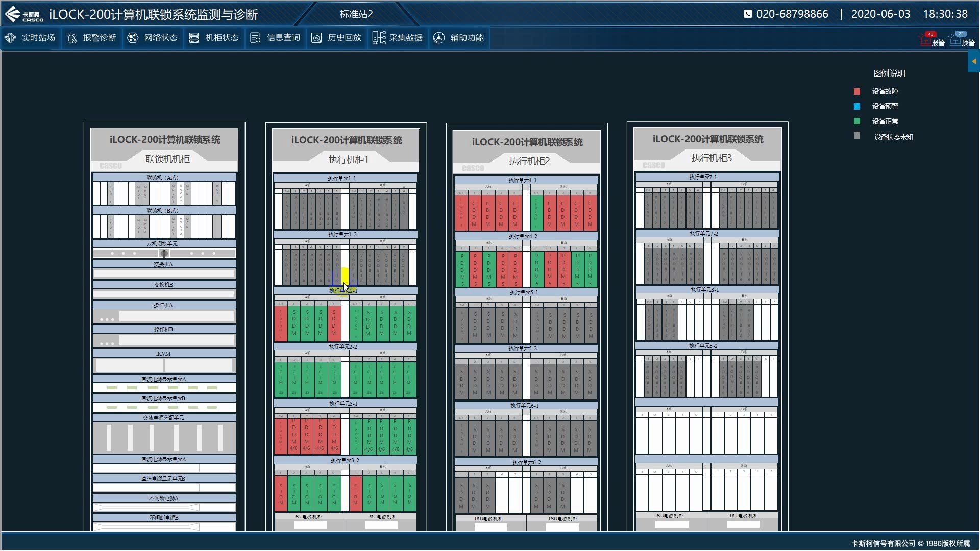Open the 机柜状态 cabinet status menu
This screenshot has height=551, width=980.
214,38
